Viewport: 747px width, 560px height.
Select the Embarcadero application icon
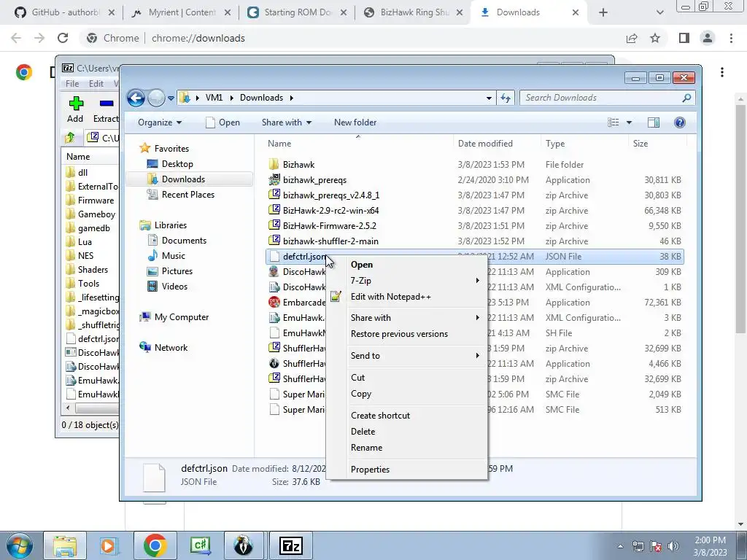tap(274, 303)
